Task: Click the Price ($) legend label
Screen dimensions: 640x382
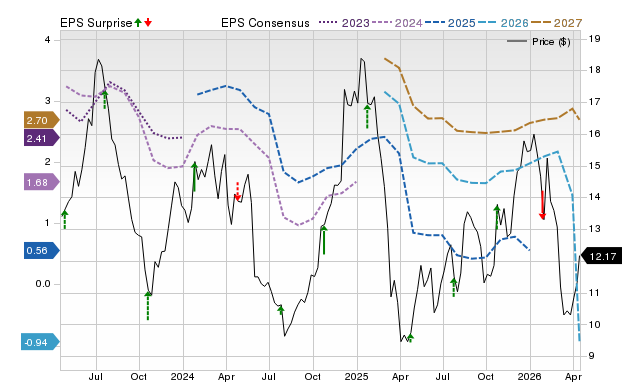Action: click(551, 42)
